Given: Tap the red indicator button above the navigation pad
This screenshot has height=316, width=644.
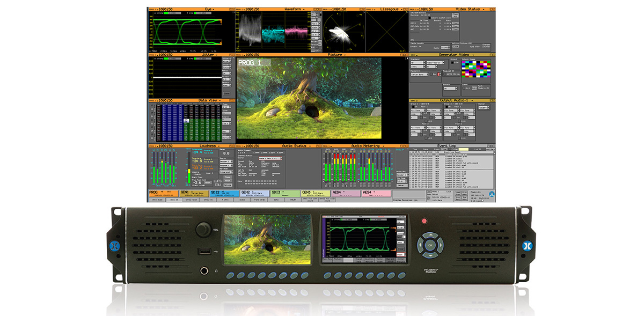Looking at the screenshot, I should pyautogui.click(x=424, y=221).
